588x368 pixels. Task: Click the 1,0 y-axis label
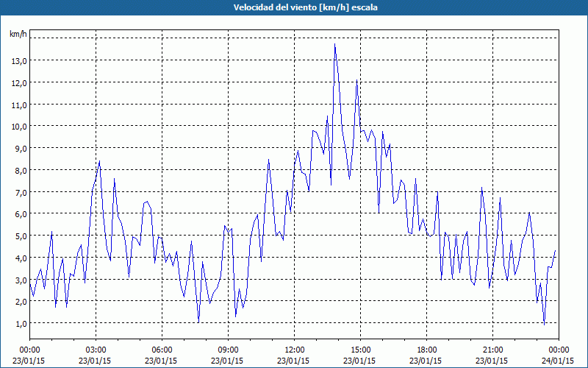pos(21,323)
